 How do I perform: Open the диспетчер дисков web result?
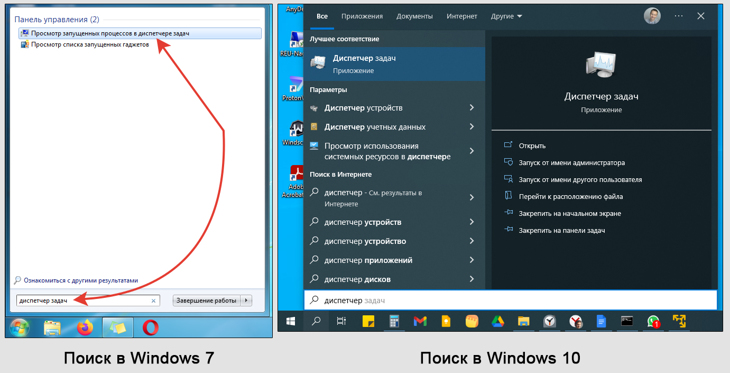pyautogui.click(x=394, y=279)
